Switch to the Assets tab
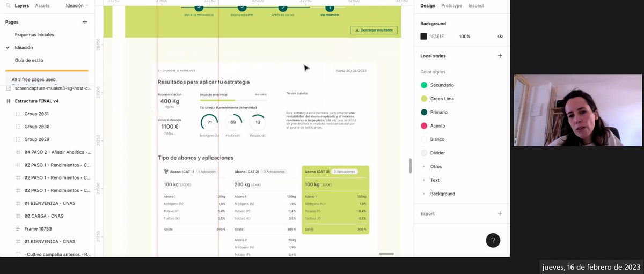 pyautogui.click(x=42, y=6)
